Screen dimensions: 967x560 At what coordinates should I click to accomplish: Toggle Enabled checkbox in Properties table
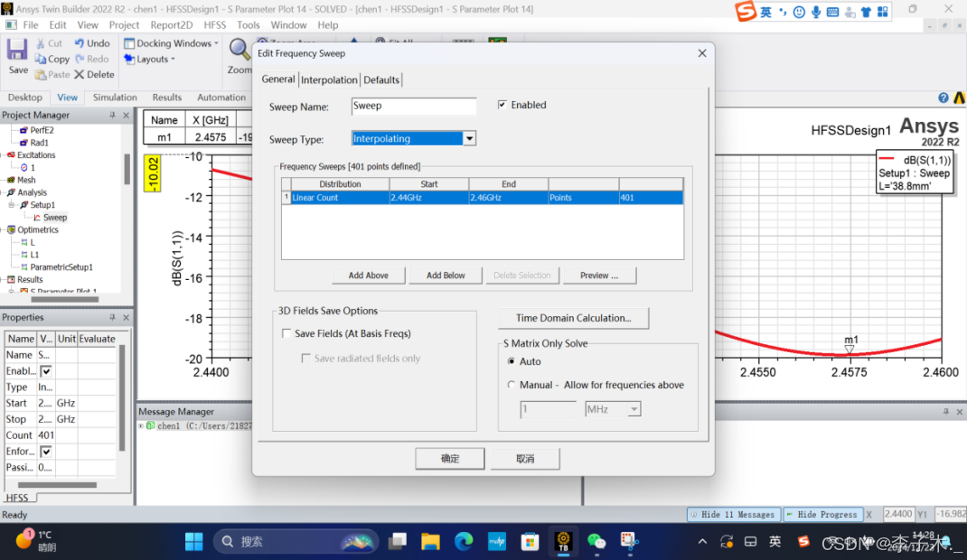click(x=45, y=371)
